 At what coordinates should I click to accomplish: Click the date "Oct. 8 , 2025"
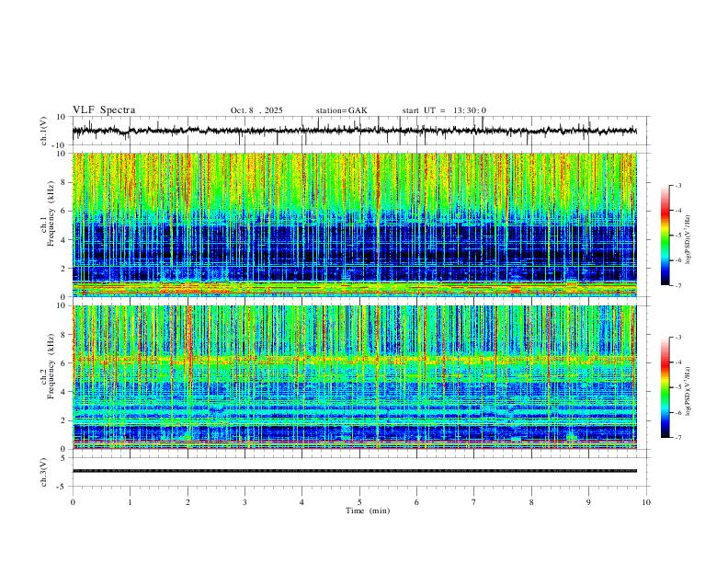click(256, 110)
